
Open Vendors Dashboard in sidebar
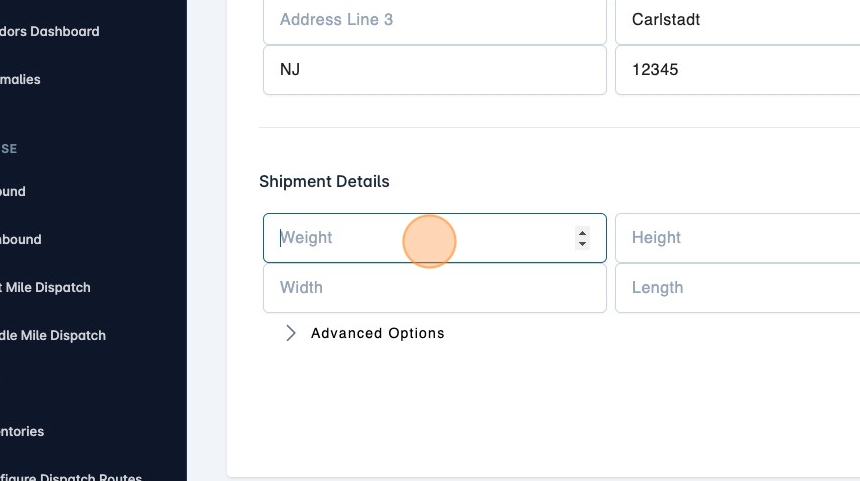50,31
